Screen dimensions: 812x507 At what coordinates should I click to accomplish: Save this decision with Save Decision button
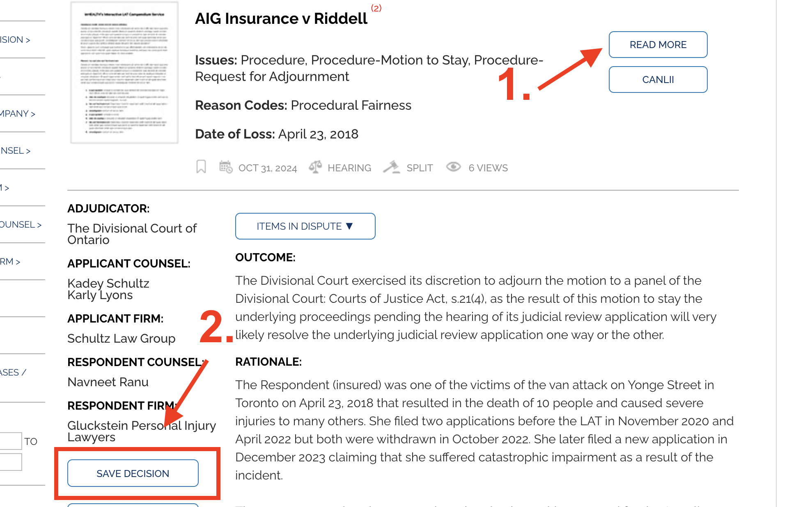(133, 473)
